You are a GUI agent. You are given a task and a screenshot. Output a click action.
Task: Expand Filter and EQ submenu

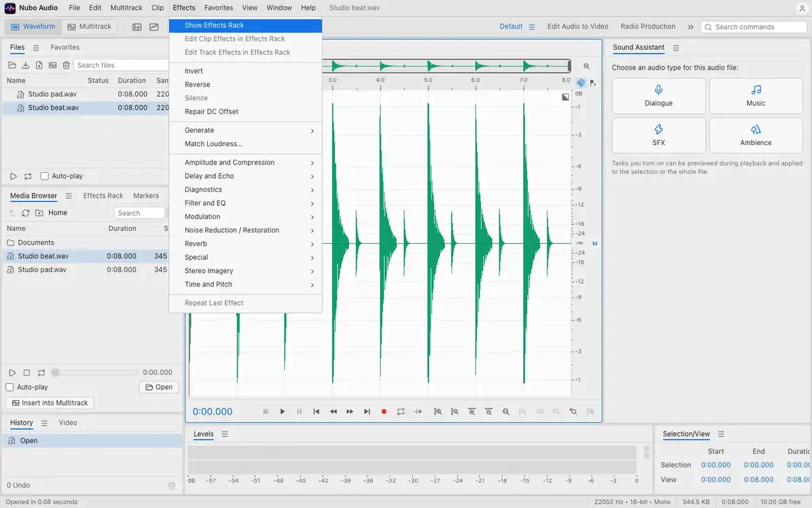tap(246, 203)
